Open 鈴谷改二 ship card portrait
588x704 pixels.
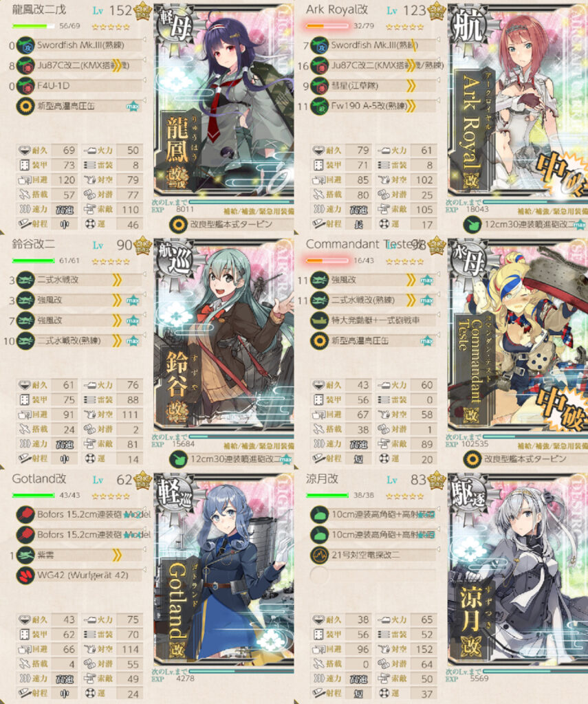tap(224, 335)
